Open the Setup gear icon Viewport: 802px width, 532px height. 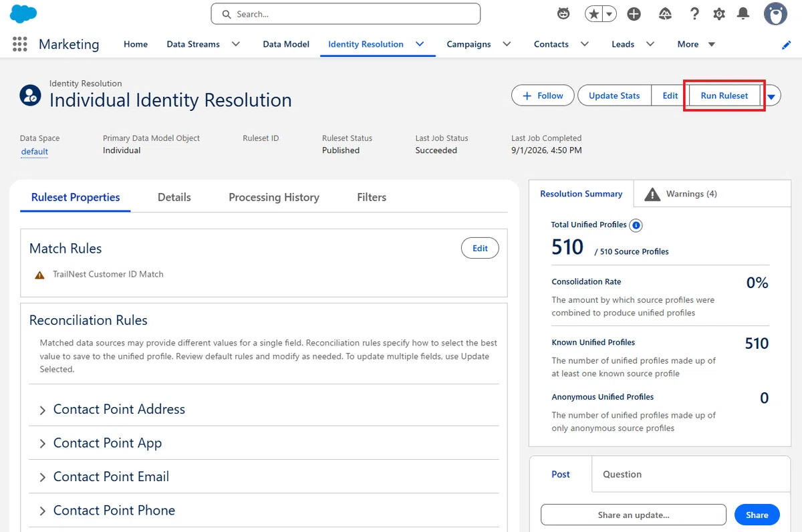[x=719, y=14]
